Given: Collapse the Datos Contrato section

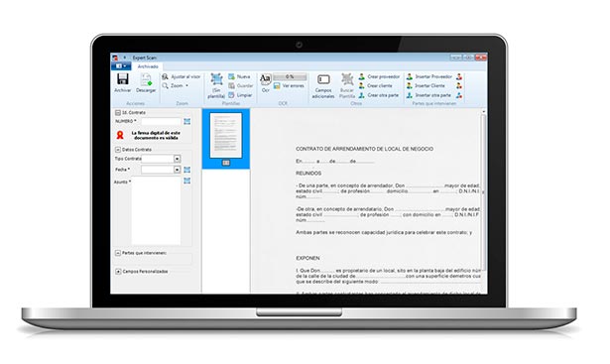Looking at the screenshot, I should tap(117, 150).
